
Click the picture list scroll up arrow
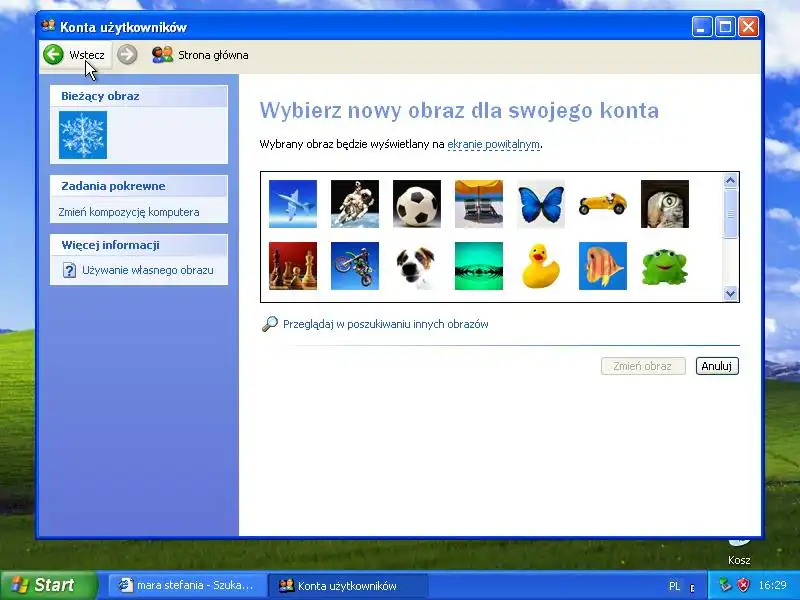[730, 181]
